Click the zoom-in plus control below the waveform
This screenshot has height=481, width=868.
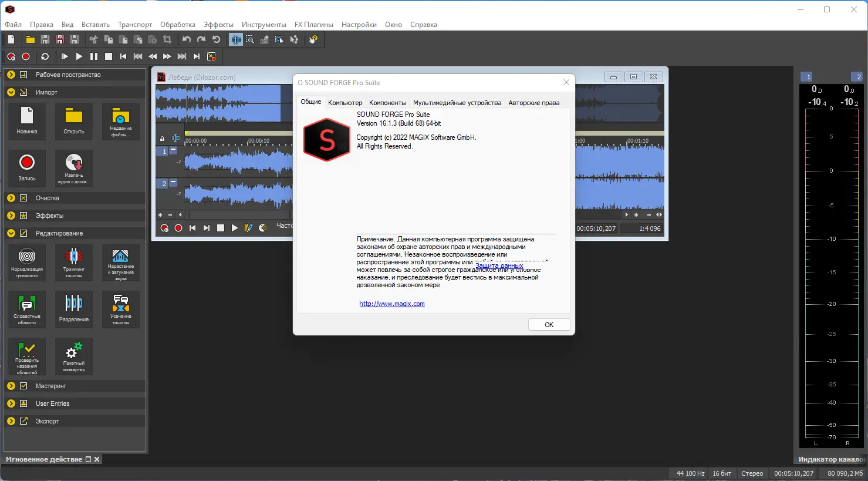(x=160, y=215)
